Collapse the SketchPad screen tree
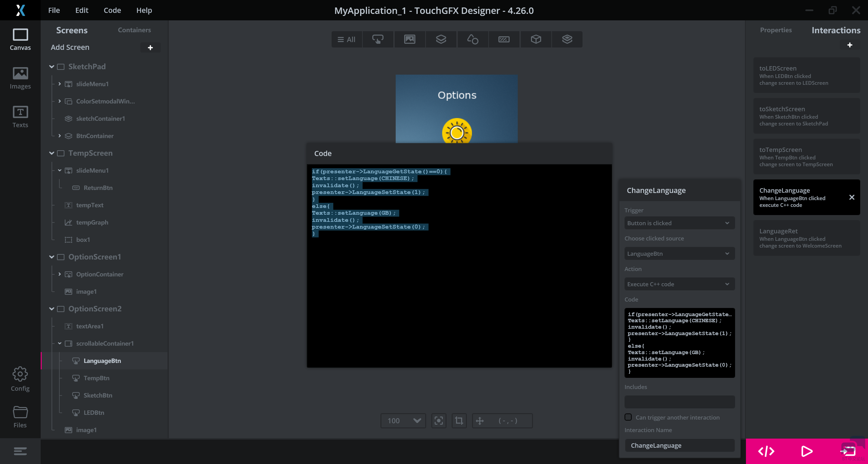 pos(52,66)
